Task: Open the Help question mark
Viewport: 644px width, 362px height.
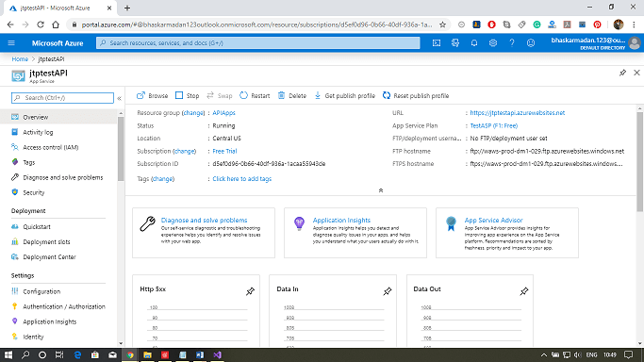Action: 512,43
